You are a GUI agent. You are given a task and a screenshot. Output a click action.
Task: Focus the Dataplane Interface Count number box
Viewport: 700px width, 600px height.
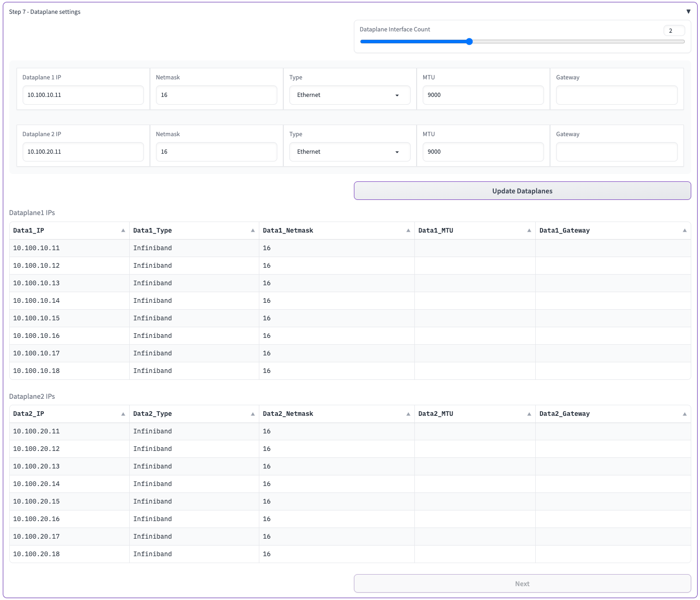tap(674, 30)
